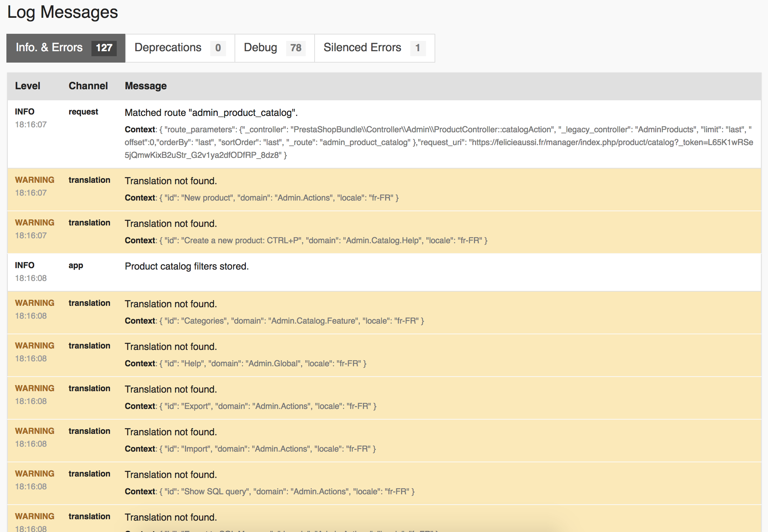
Task: Click translation channel in the "Export" row
Action: coord(89,388)
